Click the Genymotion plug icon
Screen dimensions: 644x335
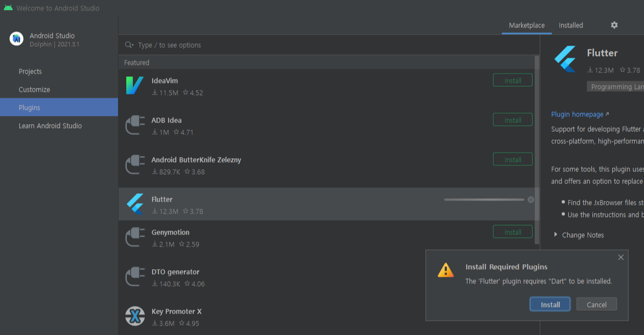click(135, 237)
